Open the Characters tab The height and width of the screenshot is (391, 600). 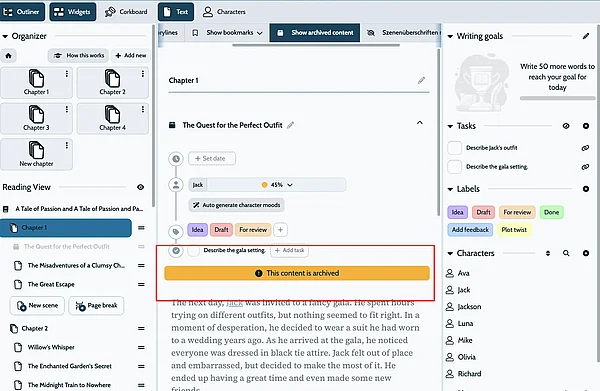[x=224, y=12]
